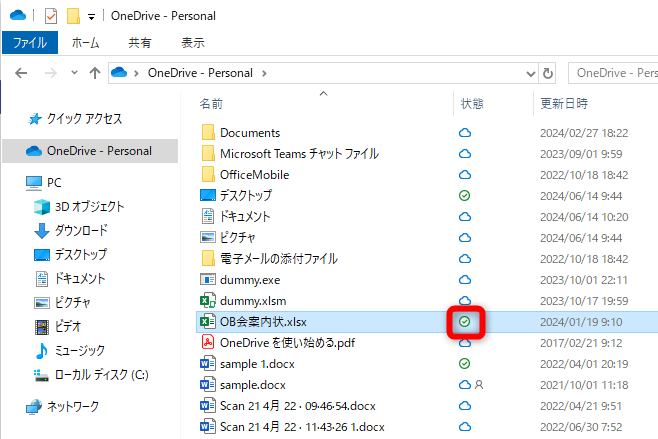Open recent locations dropdown arrow
This screenshot has width=658, height=439.
74,73
